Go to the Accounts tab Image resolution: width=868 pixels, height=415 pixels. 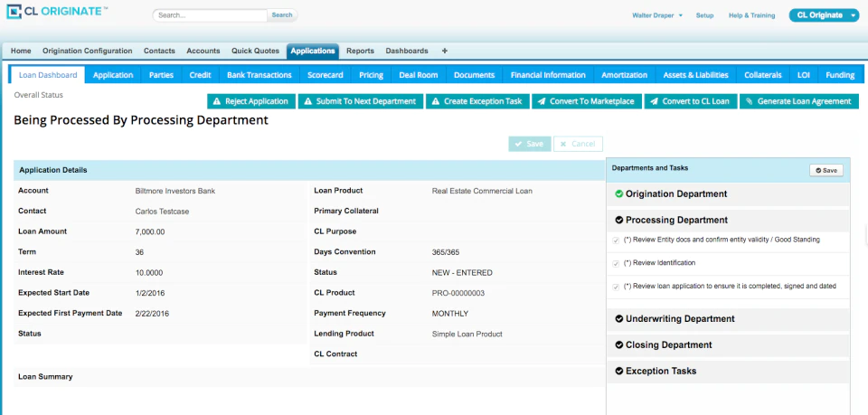(x=203, y=51)
